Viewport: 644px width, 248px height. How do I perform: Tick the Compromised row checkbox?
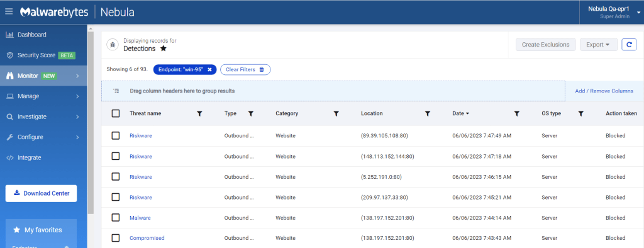pos(116,238)
